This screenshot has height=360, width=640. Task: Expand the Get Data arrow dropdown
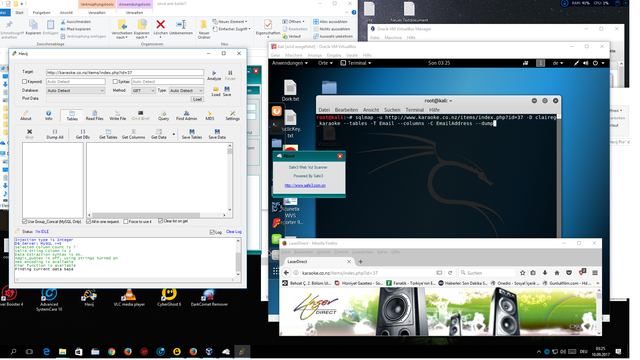(174, 134)
